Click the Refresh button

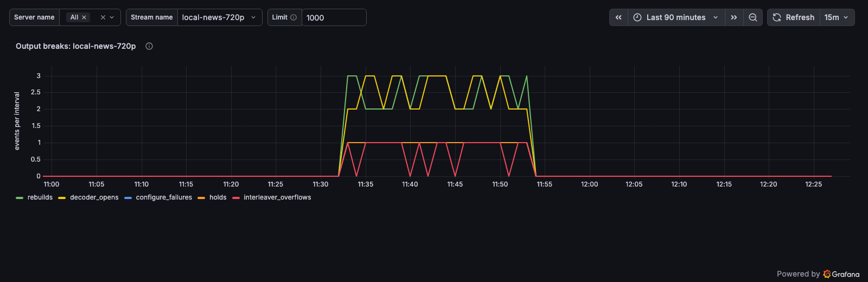[794, 17]
